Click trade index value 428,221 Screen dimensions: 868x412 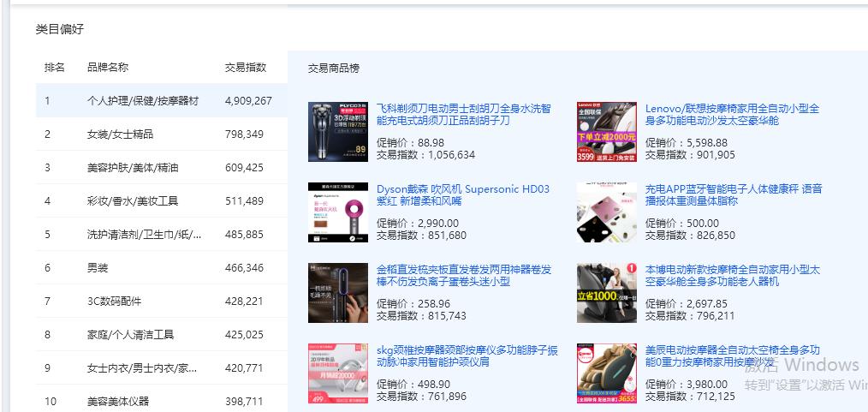(x=244, y=302)
